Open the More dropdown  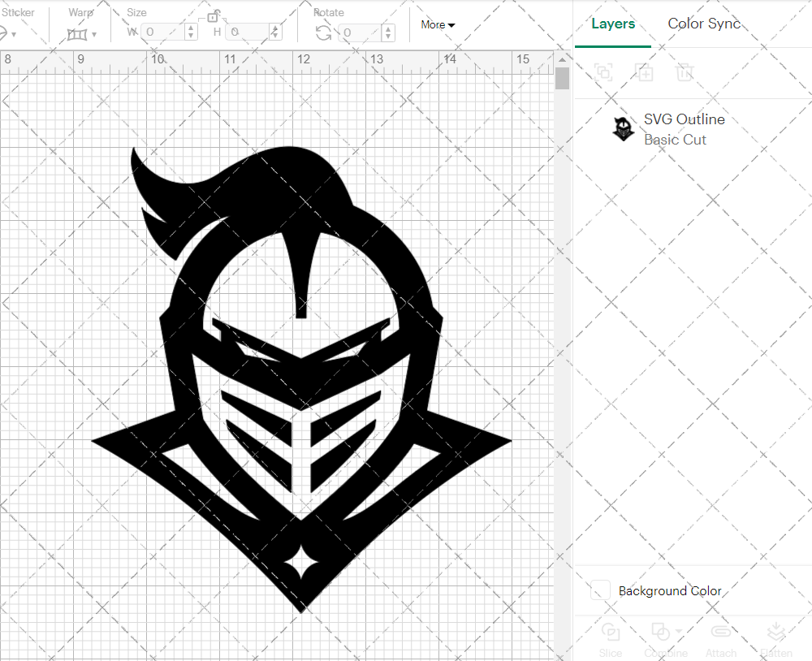click(x=437, y=24)
